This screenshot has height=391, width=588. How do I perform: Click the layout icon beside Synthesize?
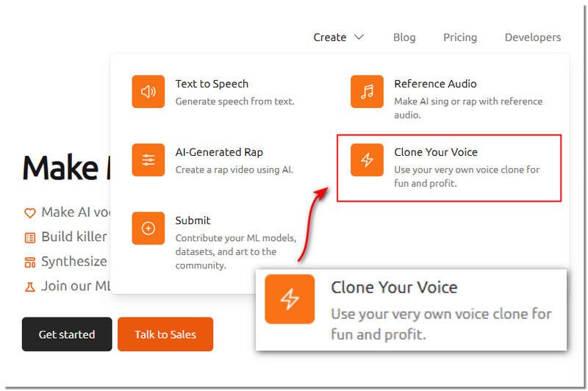pos(30,262)
